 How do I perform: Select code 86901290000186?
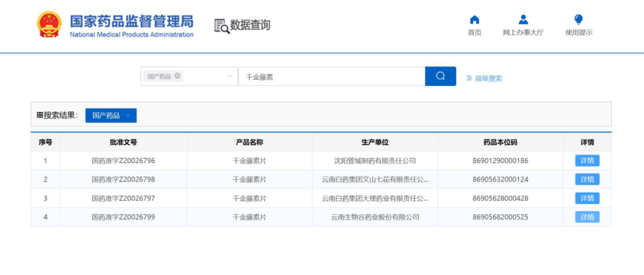pyautogui.click(x=500, y=161)
